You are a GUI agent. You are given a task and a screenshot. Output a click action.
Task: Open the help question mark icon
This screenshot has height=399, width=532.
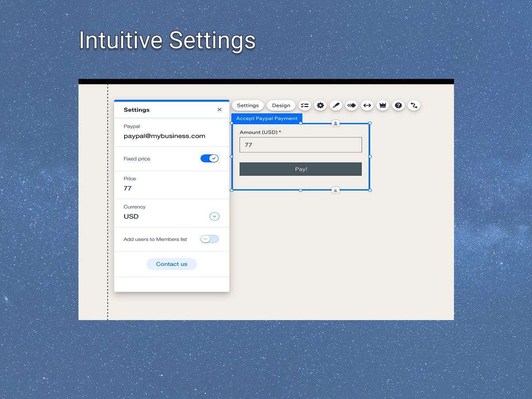pos(399,106)
